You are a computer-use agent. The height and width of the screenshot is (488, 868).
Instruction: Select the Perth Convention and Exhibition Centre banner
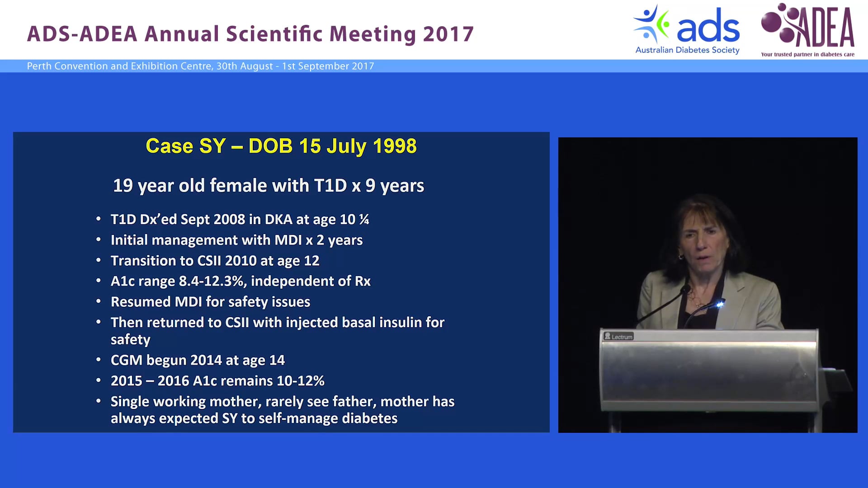click(200, 66)
